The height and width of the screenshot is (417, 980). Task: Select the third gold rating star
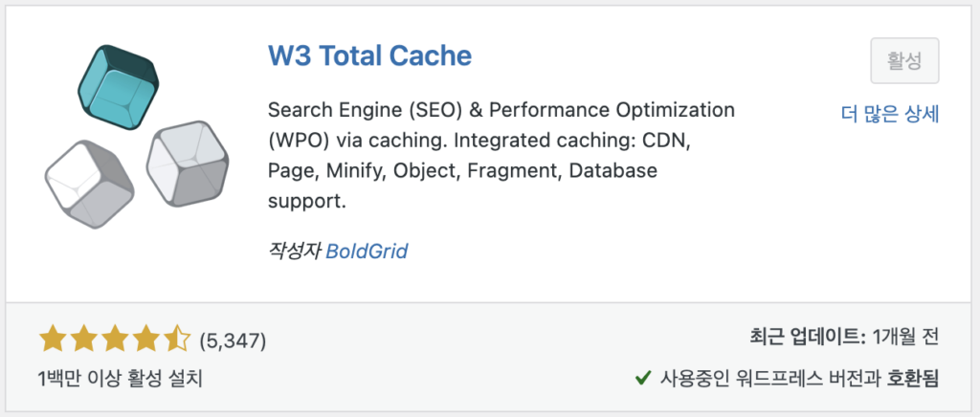point(115,340)
